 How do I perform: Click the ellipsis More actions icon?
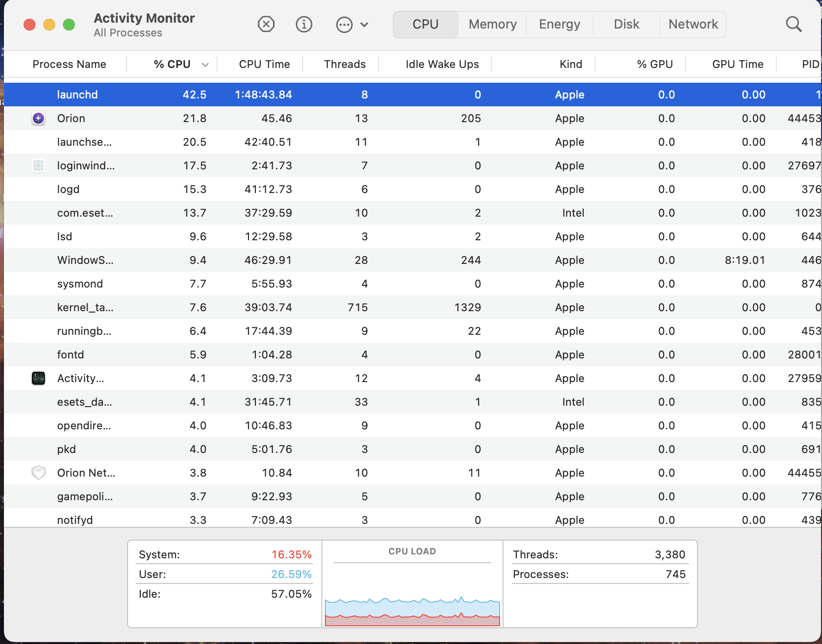coord(344,25)
